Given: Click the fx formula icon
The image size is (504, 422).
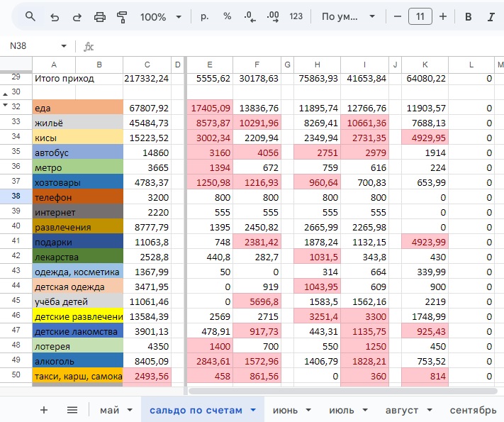Looking at the screenshot, I should (x=89, y=47).
